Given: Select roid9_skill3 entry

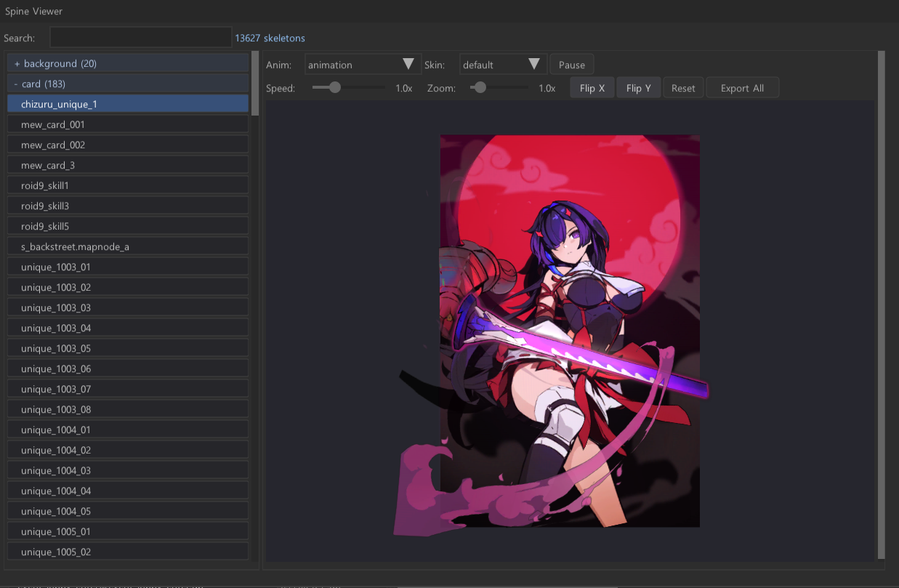Looking at the screenshot, I should point(128,206).
